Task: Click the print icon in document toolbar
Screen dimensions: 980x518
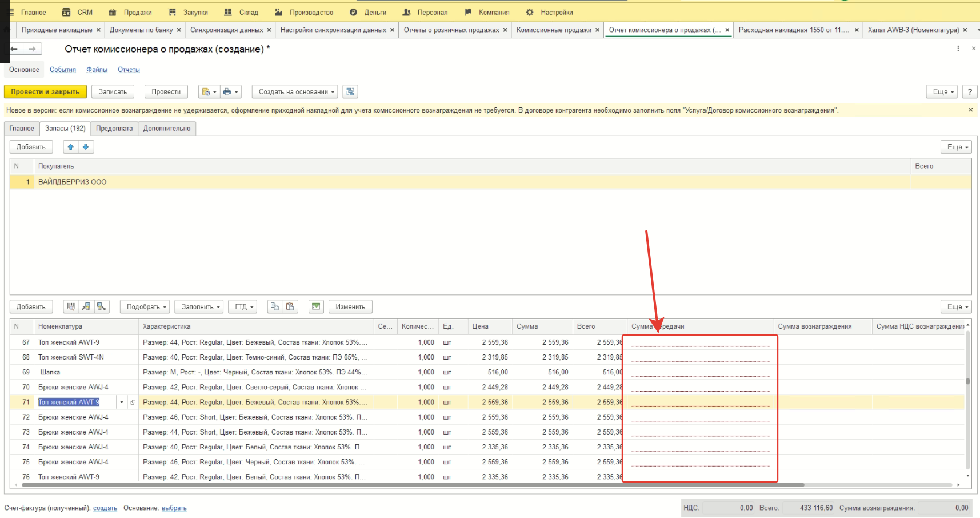Action: tap(227, 92)
